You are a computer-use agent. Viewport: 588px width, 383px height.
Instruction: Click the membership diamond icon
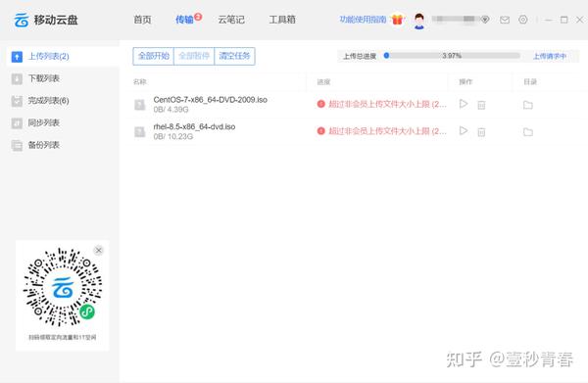point(485,20)
